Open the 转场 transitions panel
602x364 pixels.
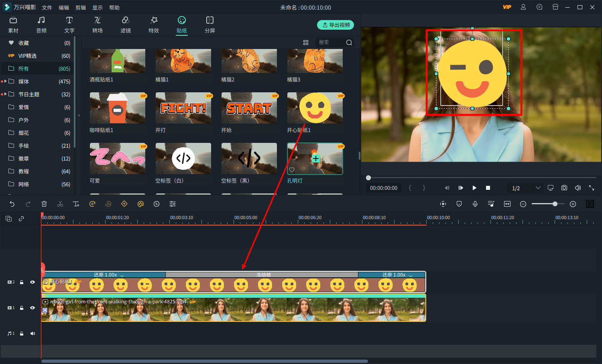click(98, 24)
